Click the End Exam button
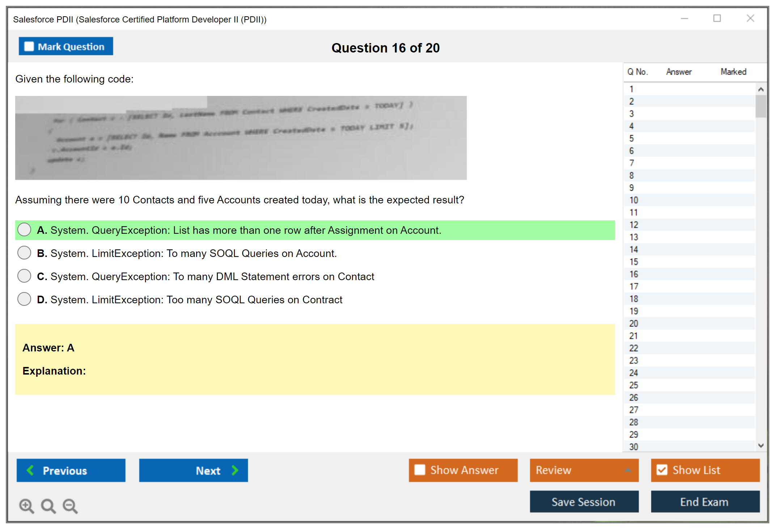This screenshot has width=778, height=532. [705, 502]
